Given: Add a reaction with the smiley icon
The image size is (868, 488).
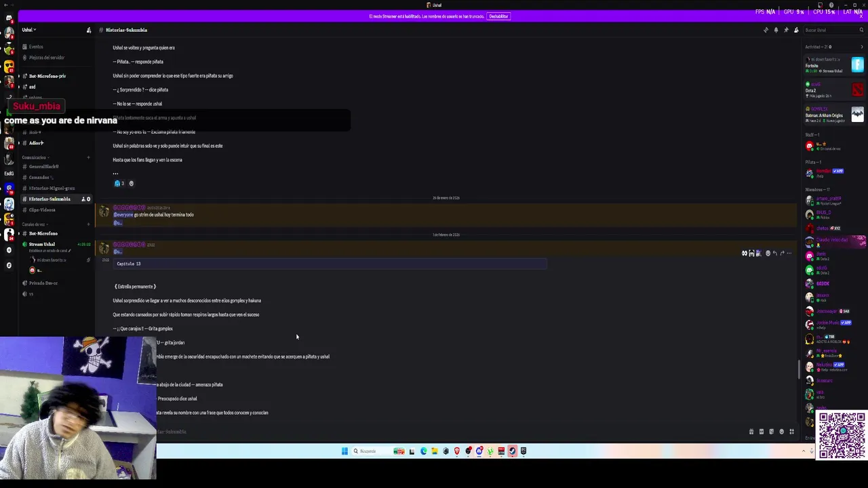Looking at the screenshot, I should 132,184.
